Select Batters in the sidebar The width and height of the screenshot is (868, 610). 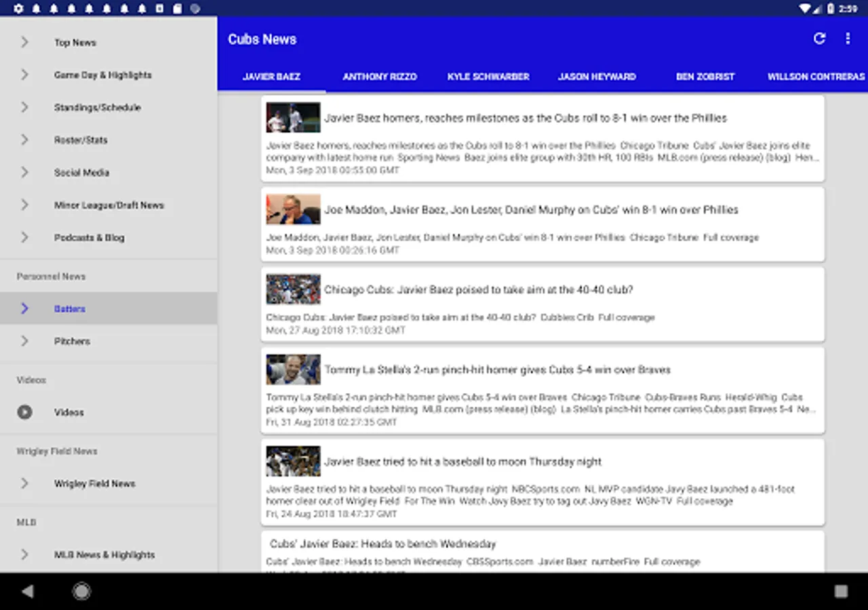[x=108, y=308]
